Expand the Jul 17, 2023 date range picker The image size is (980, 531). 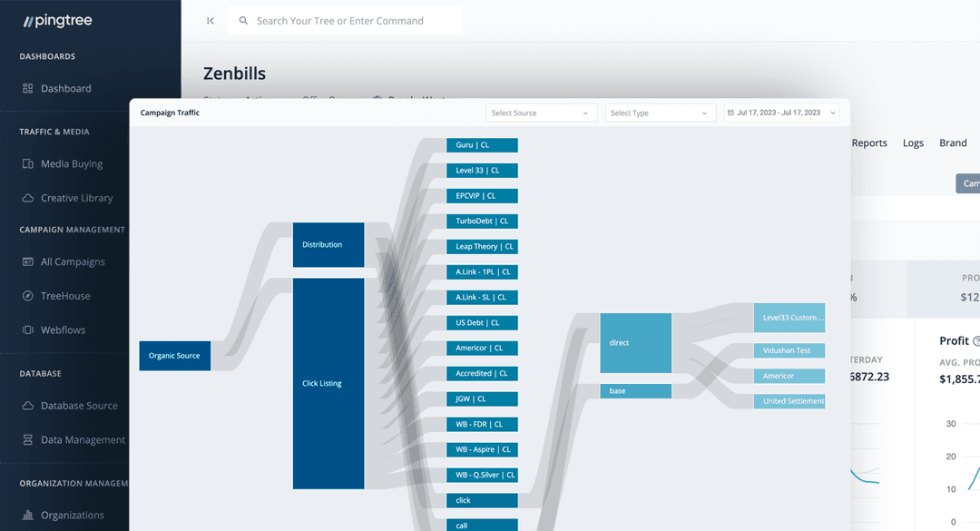click(781, 113)
